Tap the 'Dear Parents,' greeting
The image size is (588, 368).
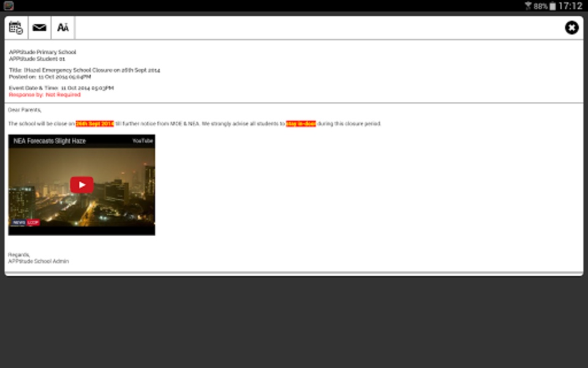[x=24, y=110]
